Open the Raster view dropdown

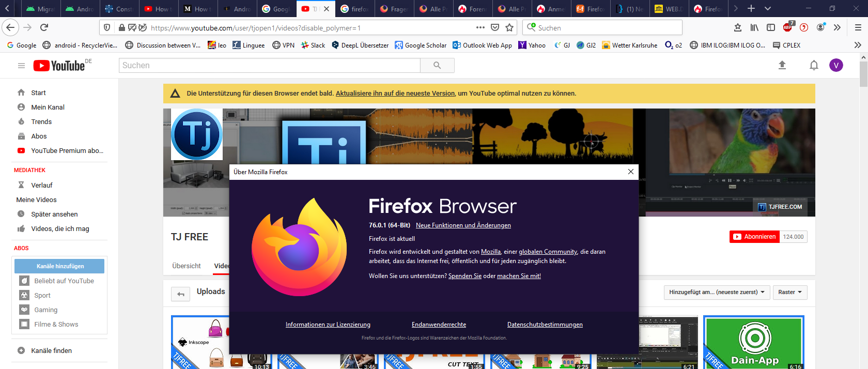tap(790, 293)
